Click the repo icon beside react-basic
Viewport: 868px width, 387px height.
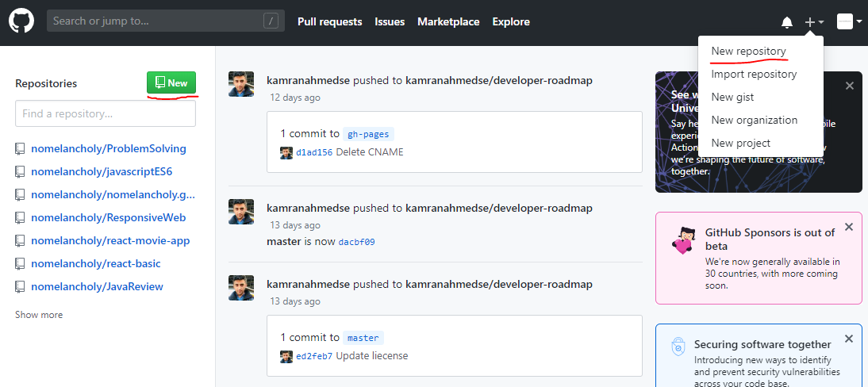pyautogui.click(x=20, y=263)
